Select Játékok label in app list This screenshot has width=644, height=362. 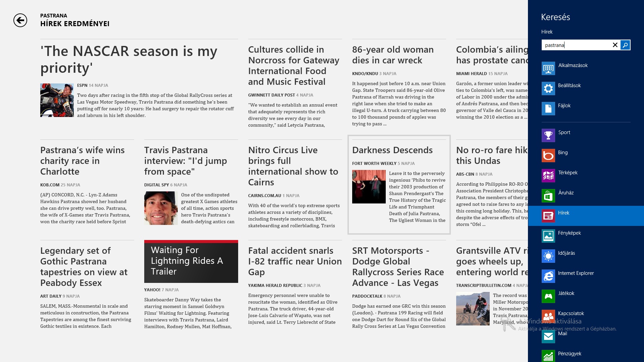pyautogui.click(x=566, y=293)
